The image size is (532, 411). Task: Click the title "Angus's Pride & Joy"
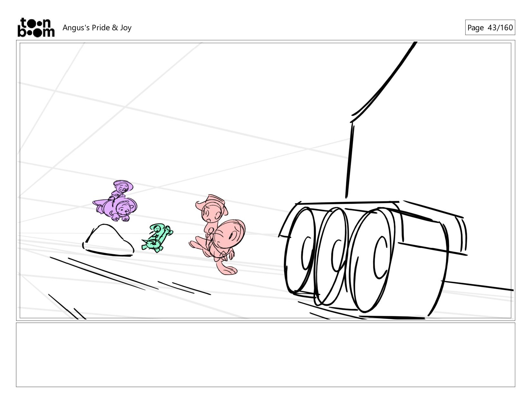pyautogui.click(x=97, y=28)
